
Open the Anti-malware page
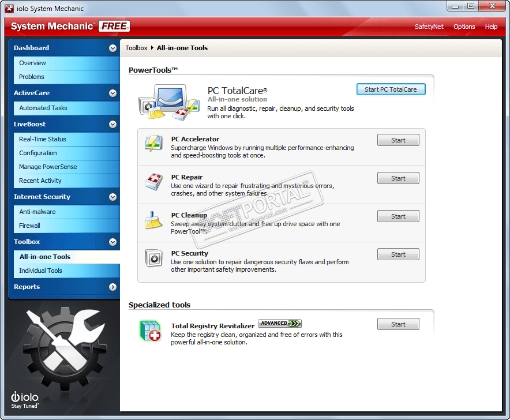coord(67,212)
